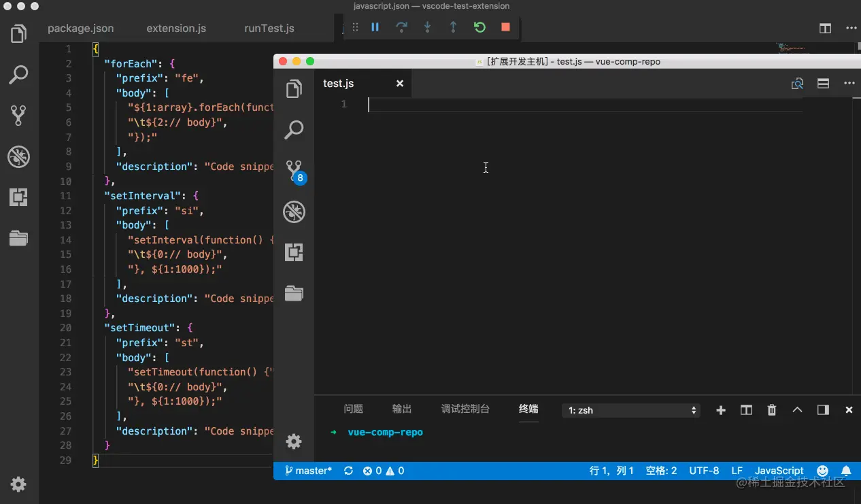Split the test.js editor layout
This screenshot has height=504, width=861.
coord(823,84)
